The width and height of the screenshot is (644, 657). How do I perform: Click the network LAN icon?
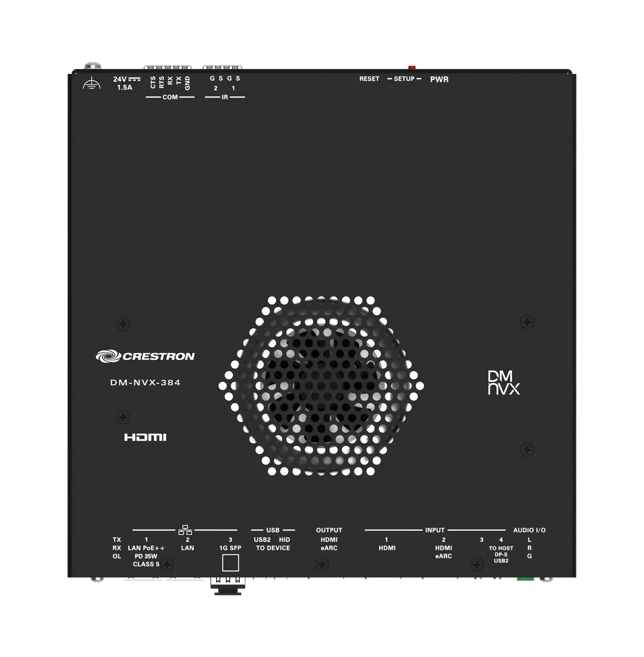pos(185,530)
